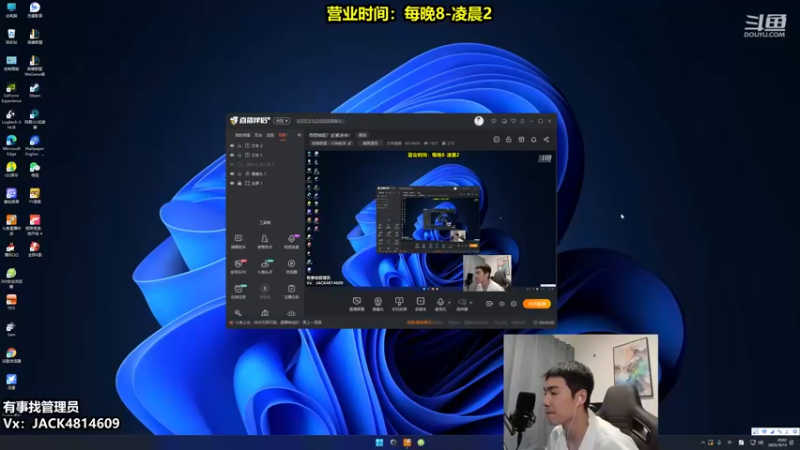The height and width of the screenshot is (450, 800).
Task: Toggle visibility of the 摄像头 1 source
Action: (232, 174)
